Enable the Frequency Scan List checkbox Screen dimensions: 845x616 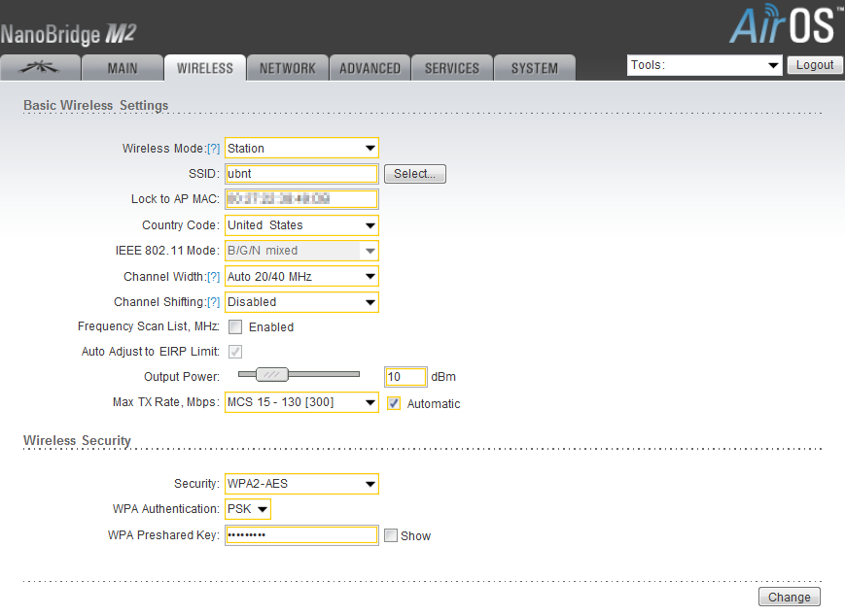[x=235, y=327]
